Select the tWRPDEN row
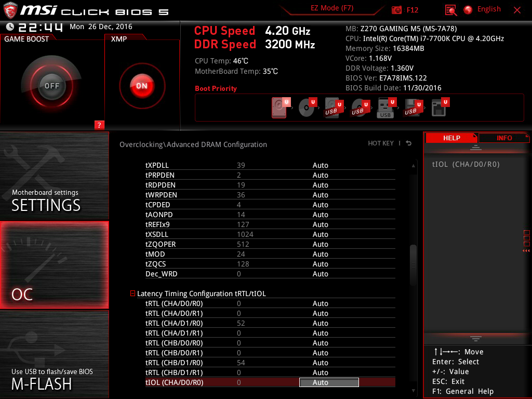Screen dimensions: 532x399 270,195
